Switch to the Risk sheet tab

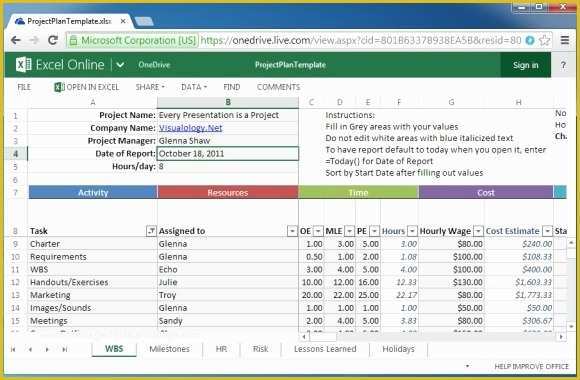point(260,349)
